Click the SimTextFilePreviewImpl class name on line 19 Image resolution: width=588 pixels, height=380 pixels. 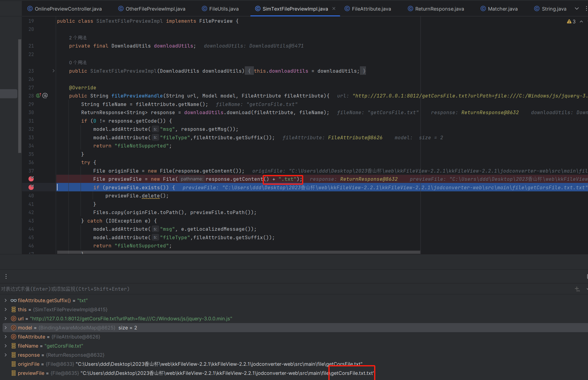click(x=129, y=21)
